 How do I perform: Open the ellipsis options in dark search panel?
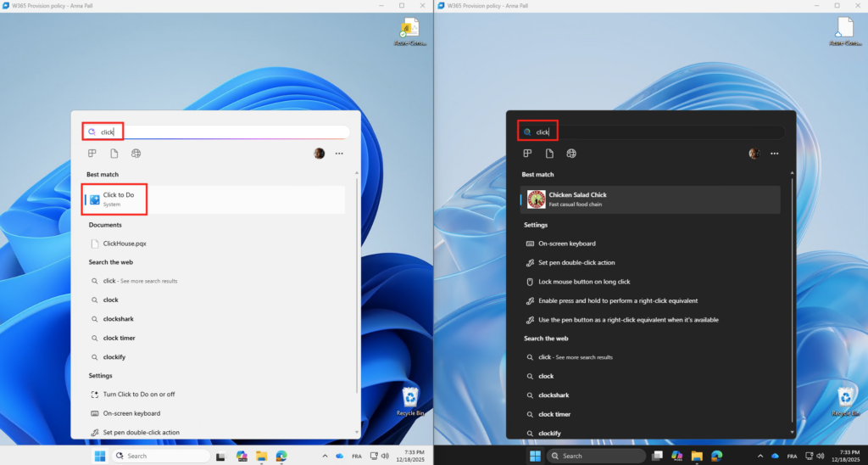[x=774, y=154]
